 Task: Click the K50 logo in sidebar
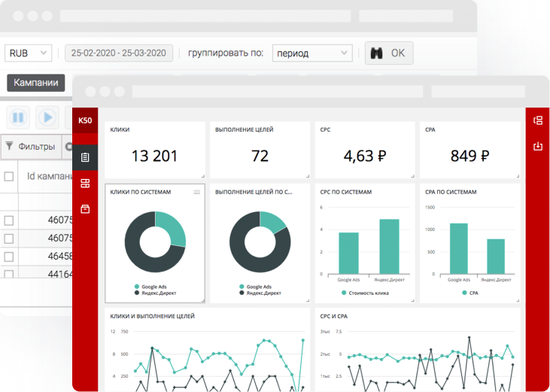85,120
